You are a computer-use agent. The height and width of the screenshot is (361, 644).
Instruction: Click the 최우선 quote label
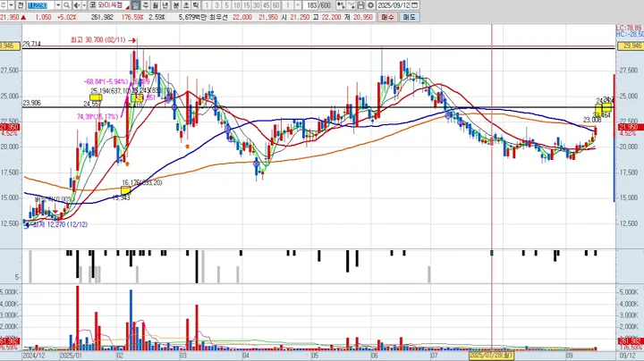(x=217, y=17)
